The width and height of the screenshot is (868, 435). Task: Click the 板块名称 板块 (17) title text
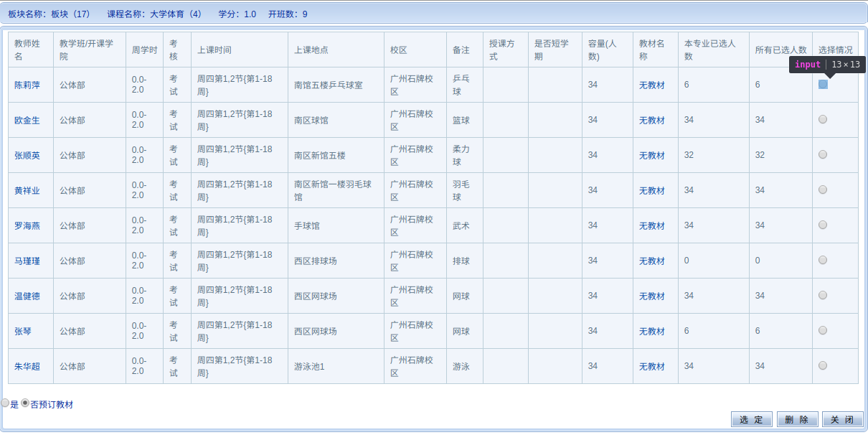coord(49,14)
